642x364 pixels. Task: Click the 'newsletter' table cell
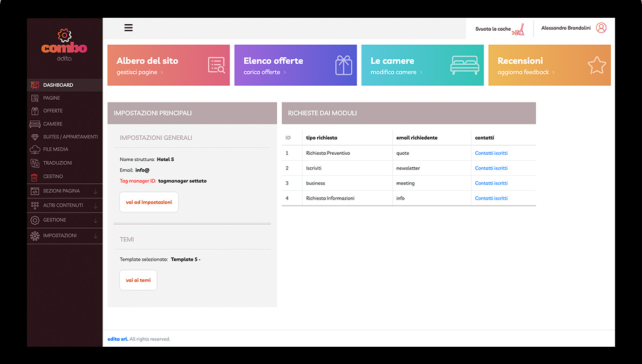pos(408,168)
